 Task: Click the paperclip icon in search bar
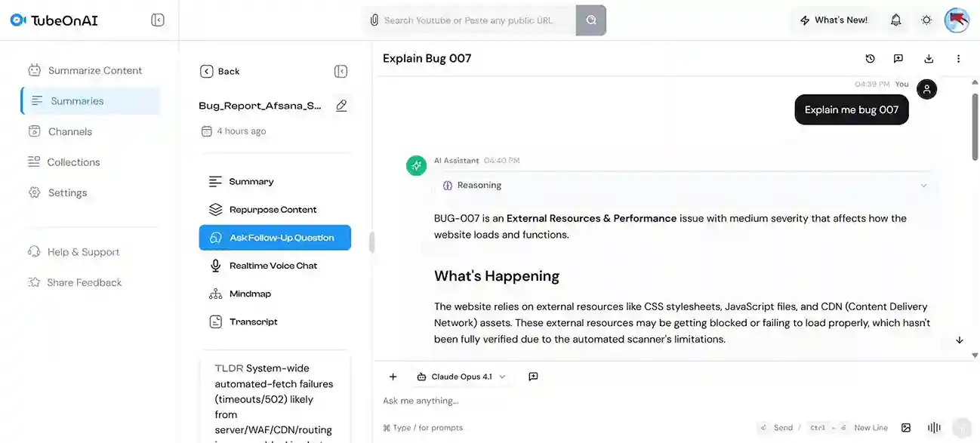(374, 20)
